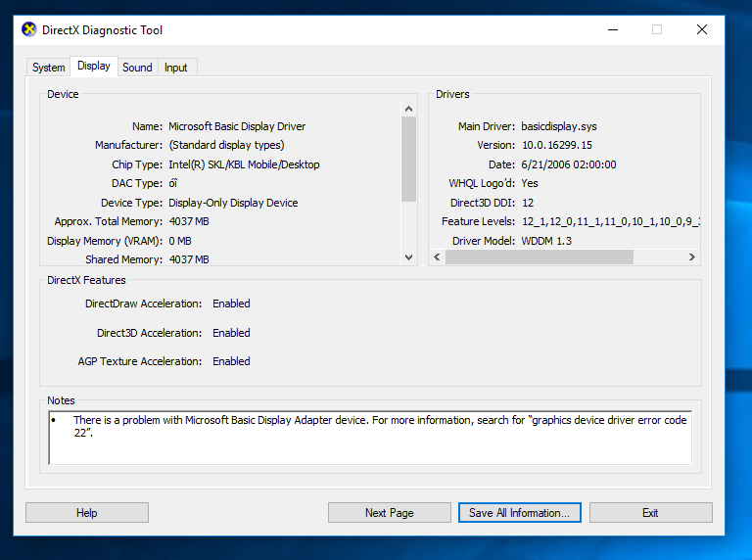The image size is (752, 560).
Task: Click 'Display-Only Display Device' value
Action: point(233,203)
